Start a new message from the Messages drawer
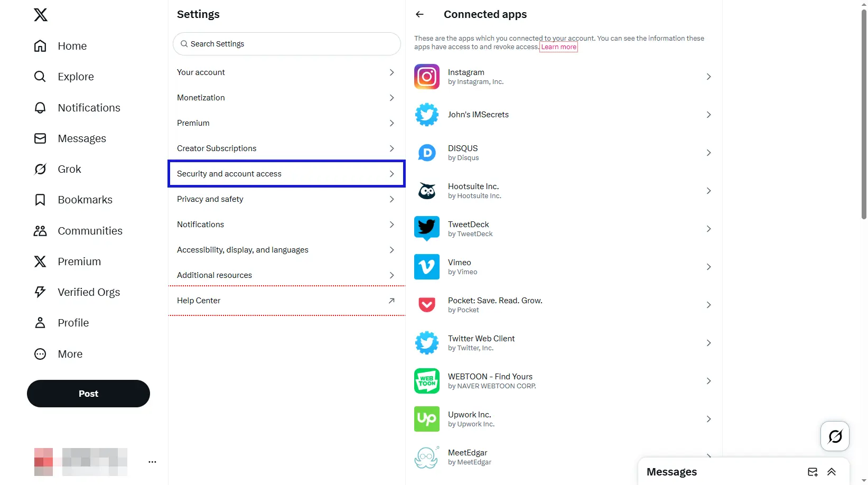 (812, 472)
